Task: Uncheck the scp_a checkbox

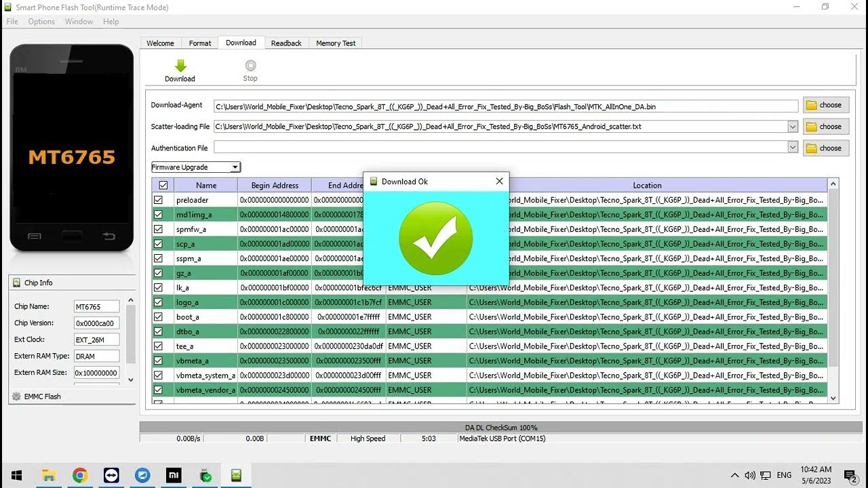Action: coord(158,243)
